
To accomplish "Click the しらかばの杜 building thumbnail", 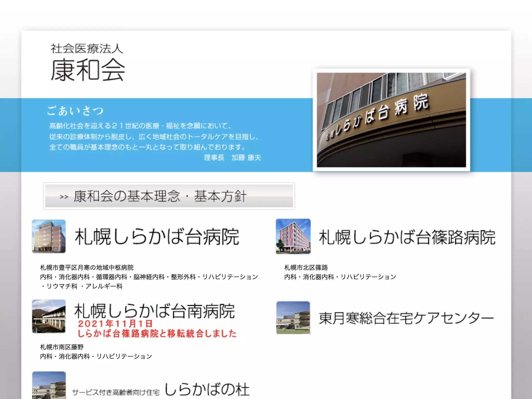I will point(49,385).
